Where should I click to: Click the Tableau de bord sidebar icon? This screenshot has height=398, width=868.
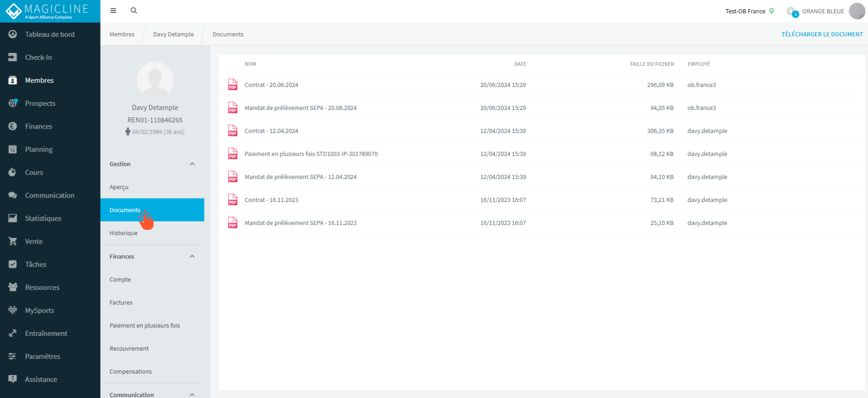12,34
